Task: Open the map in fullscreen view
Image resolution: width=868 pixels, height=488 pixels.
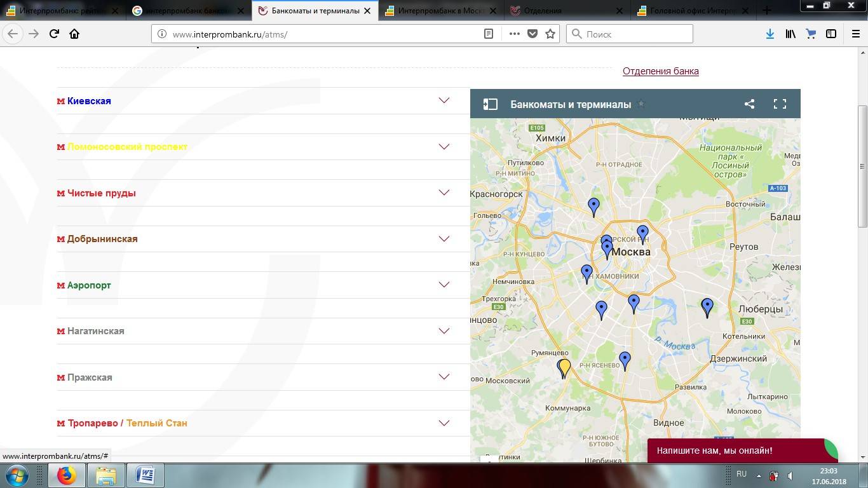Action: [x=780, y=104]
